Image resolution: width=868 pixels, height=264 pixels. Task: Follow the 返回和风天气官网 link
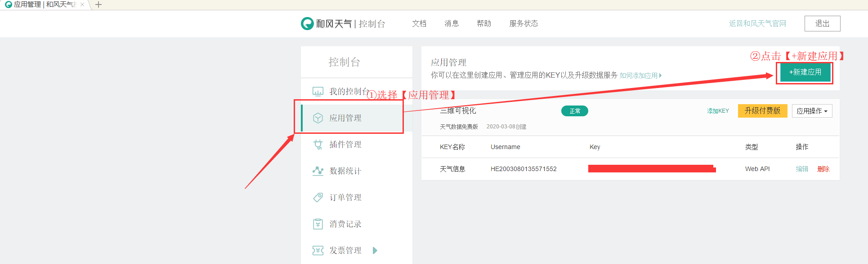[757, 24]
